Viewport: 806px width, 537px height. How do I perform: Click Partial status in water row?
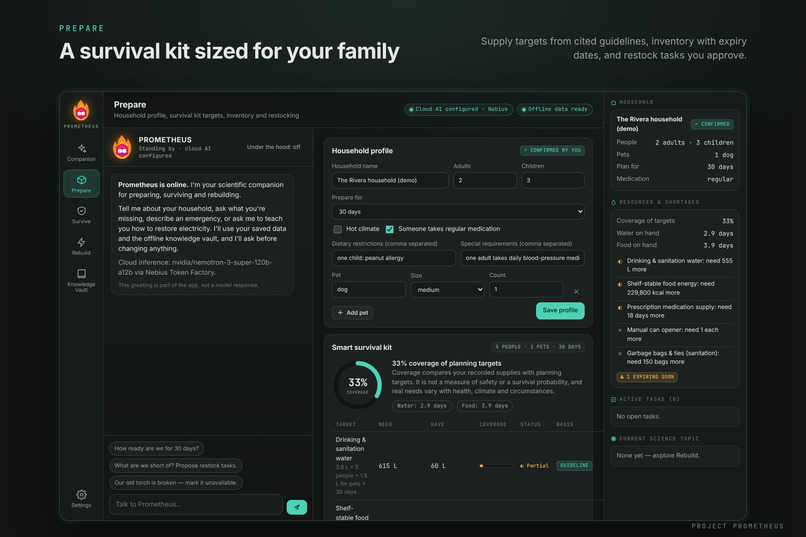[534, 466]
